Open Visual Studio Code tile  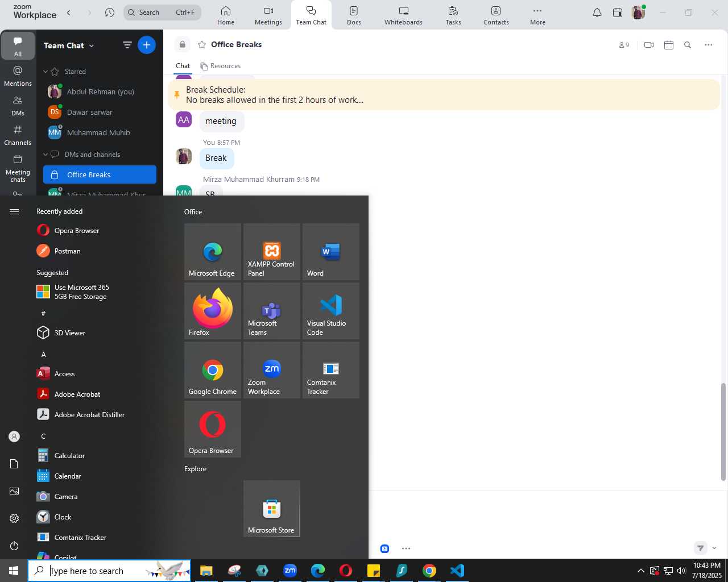[331, 311]
